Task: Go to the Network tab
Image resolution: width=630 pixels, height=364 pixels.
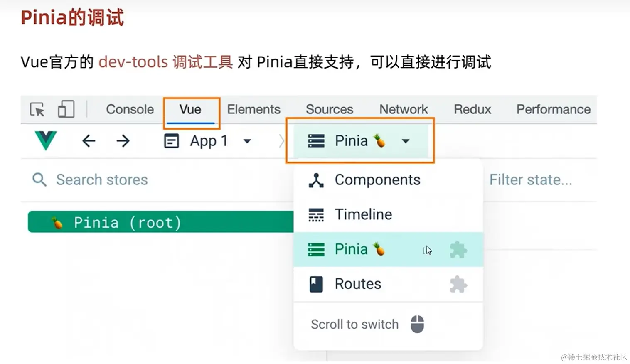Action: (404, 109)
